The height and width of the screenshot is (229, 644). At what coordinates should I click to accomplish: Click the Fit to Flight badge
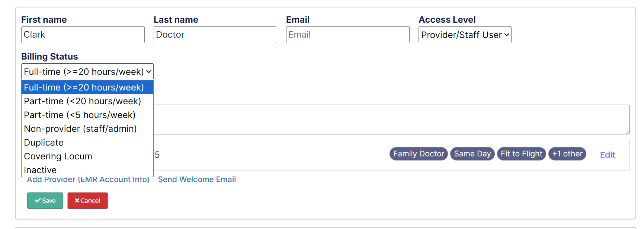(521, 154)
